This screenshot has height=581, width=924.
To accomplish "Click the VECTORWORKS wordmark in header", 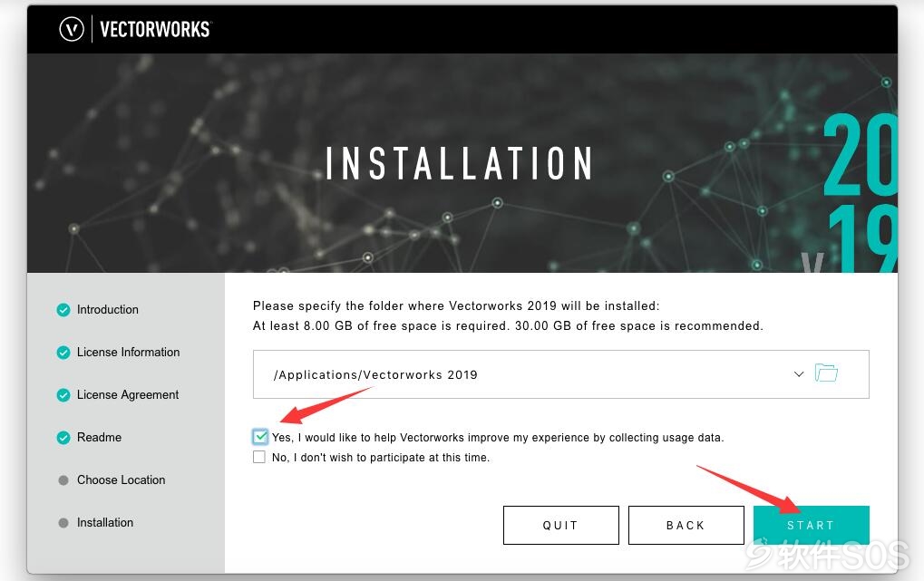I will (x=155, y=30).
